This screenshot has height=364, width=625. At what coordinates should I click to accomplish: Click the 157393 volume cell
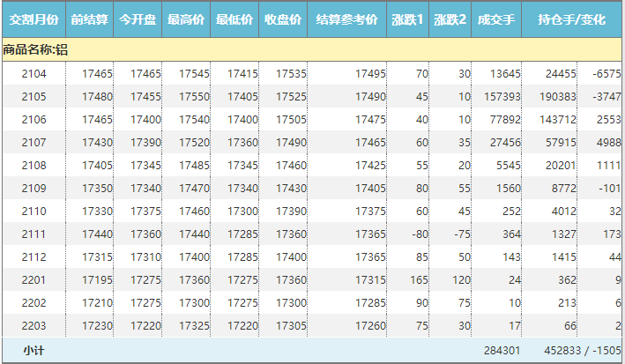pos(503,97)
